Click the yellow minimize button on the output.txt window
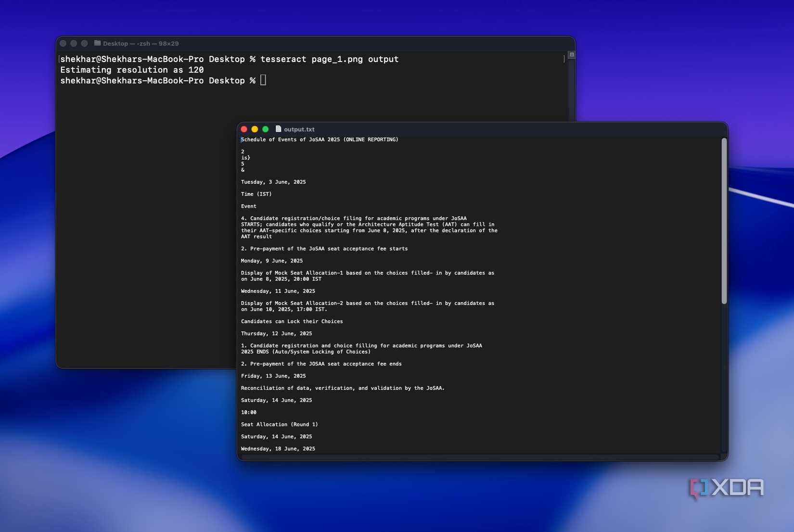The width and height of the screenshot is (794, 532). [x=255, y=129]
